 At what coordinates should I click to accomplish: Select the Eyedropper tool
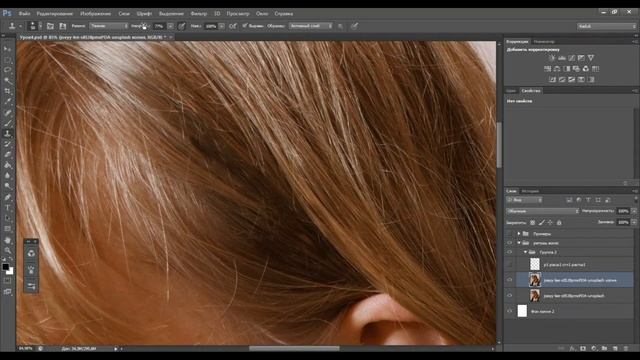point(7,102)
